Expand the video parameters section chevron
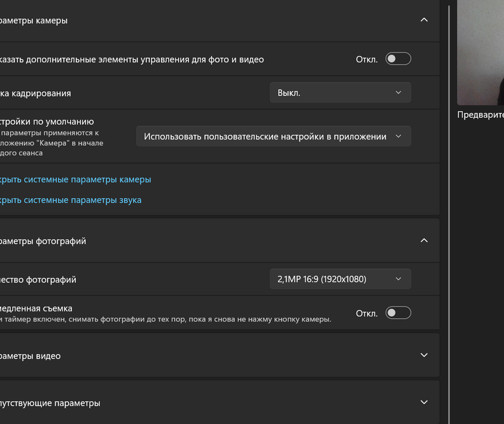The width and height of the screenshot is (504, 424). click(x=424, y=355)
